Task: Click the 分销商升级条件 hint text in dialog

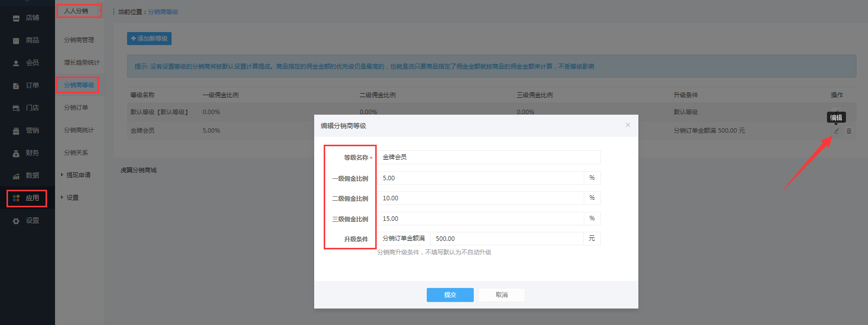Action: (x=434, y=252)
